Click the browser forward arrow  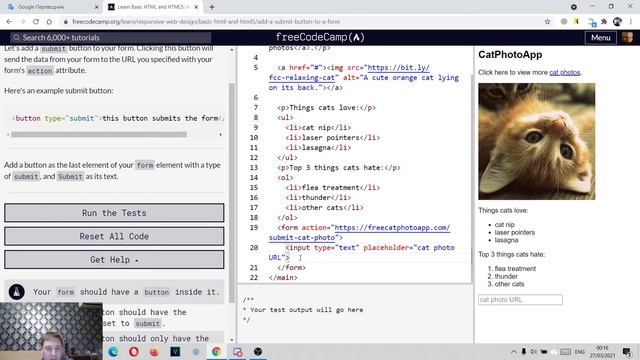pyautogui.click(x=22, y=22)
